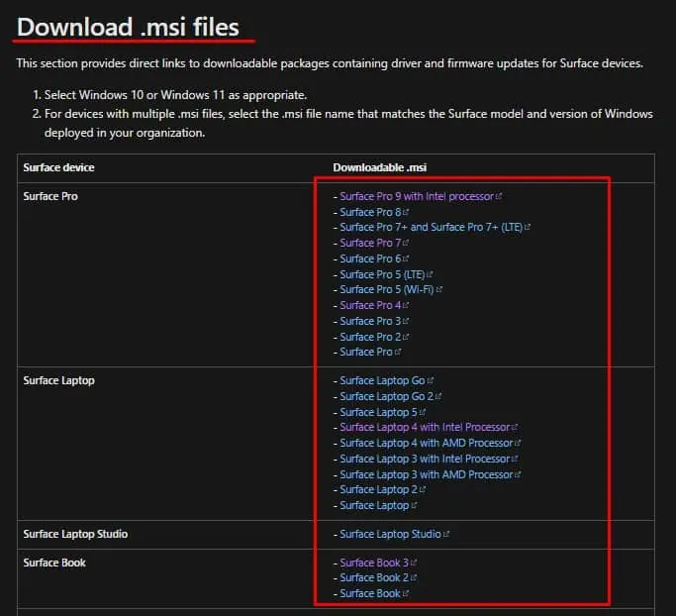Click the Surface Laptop 2 link
The width and height of the screenshot is (676, 616).
click(x=378, y=490)
